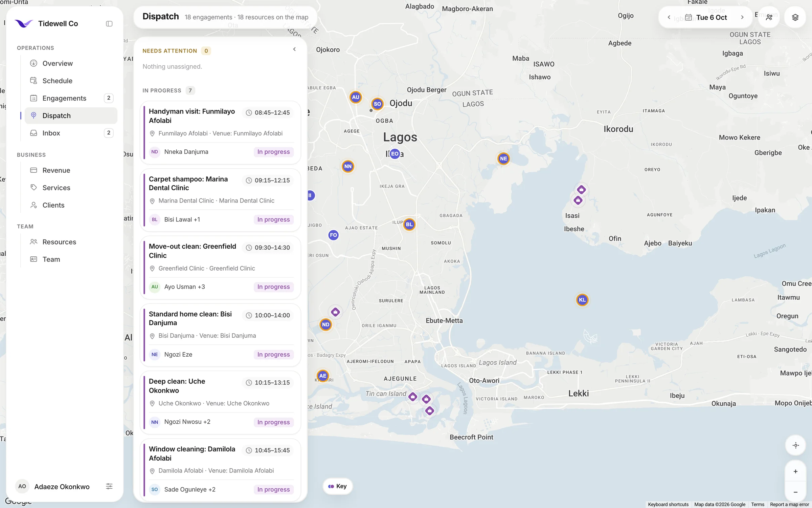
Task: Click Ngozi Nwosu NN avatar in list
Action: tap(155, 422)
